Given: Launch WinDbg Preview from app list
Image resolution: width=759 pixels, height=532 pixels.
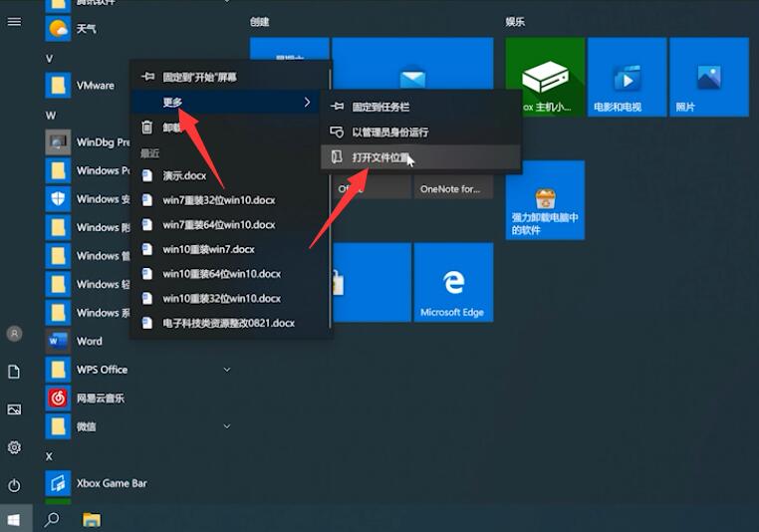Looking at the screenshot, I should (x=88, y=142).
